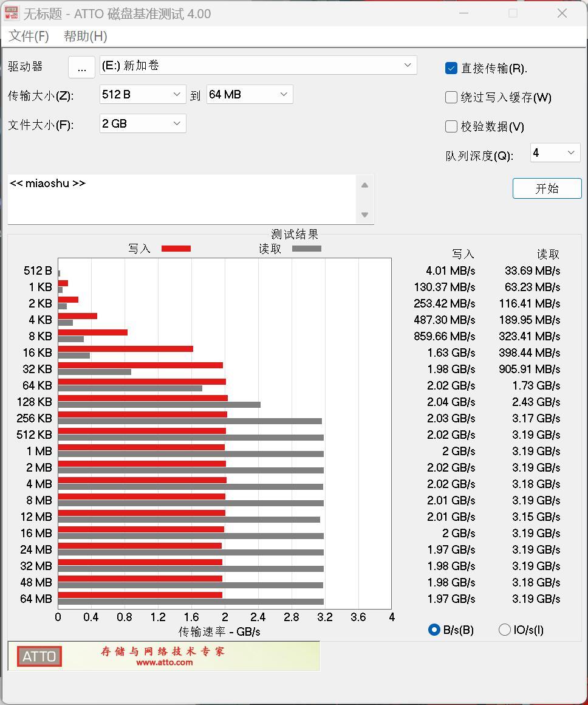This screenshot has width=588, height=705.
Task: Click the 2.43 GB/s read value
Action: [x=536, y=402]
